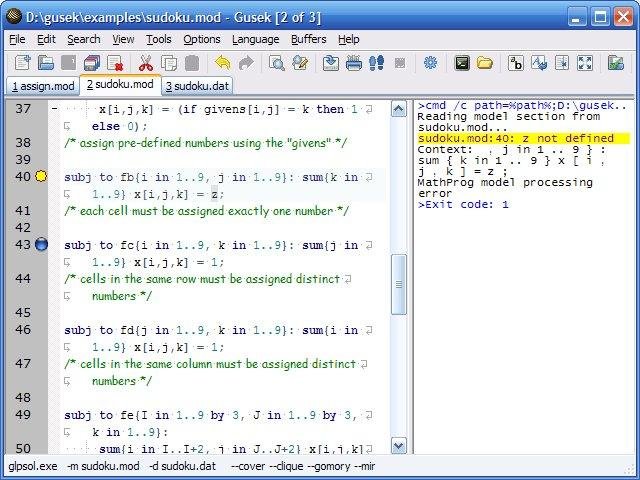The image size is (640, 480).
Task: Open the Help menu
Action: click(349, 40)
